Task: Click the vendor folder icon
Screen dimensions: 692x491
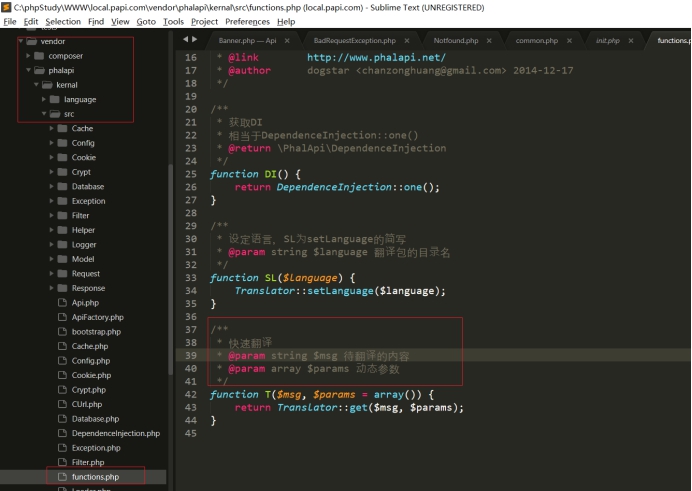Action: coord(31,41)
